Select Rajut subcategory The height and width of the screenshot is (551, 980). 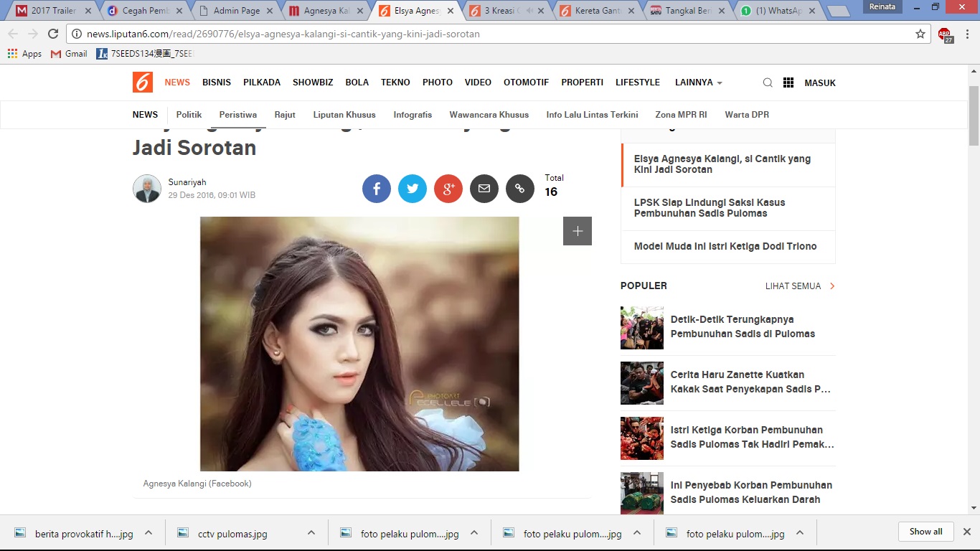[x=285, y=115]
